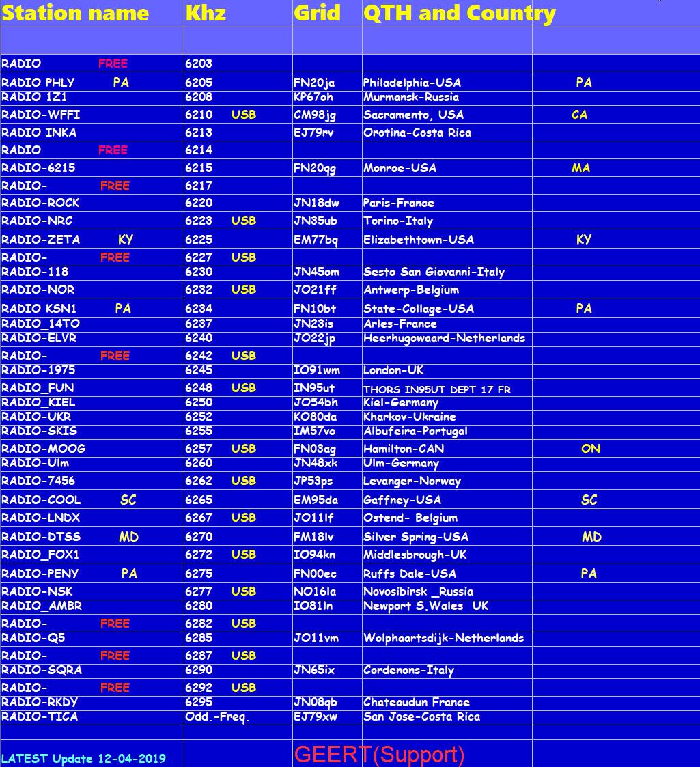
Task: Click the 'Station name' column header
Action: pos(75,13)
